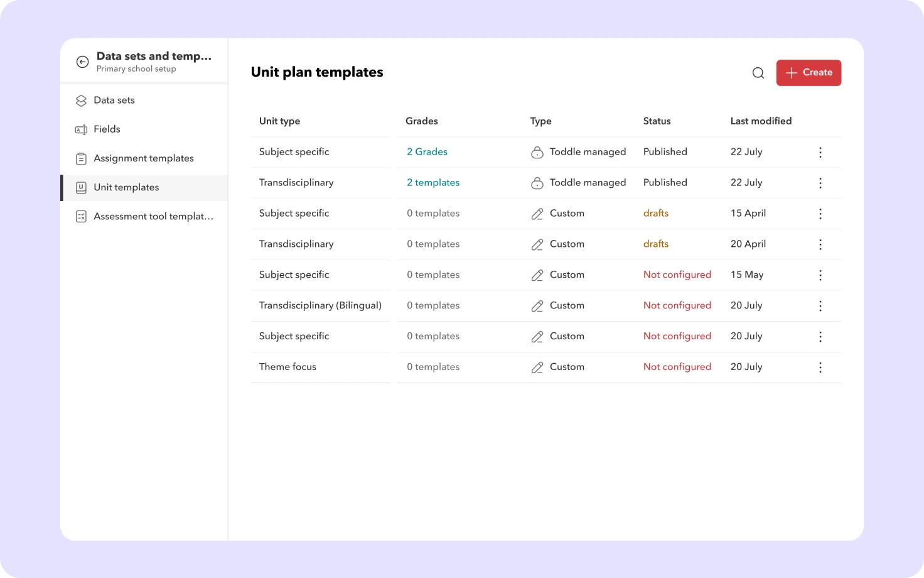
Task: Open three-dot menu for row modified 20 April
Action: (x=820, y=244)
